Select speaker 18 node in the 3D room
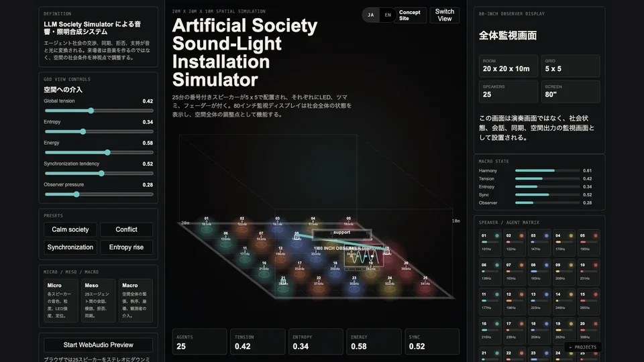644x362 pixels. tap(335, 271)
